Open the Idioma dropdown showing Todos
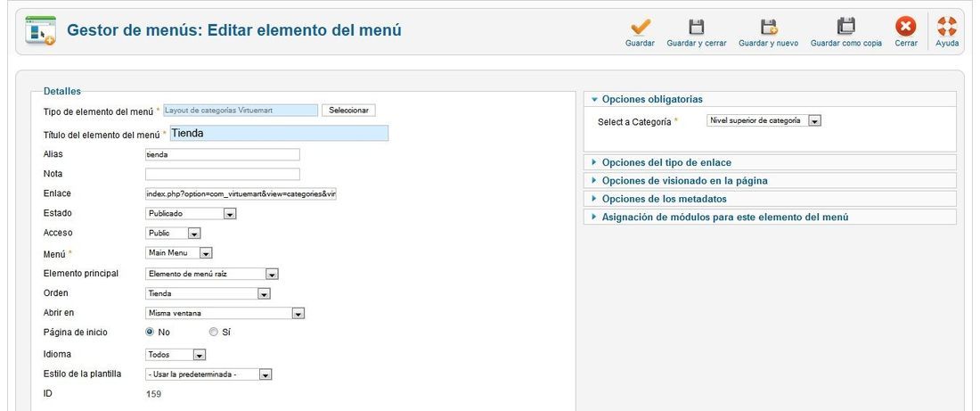Image resolution: width=980 pixels, height=411 pixels. [175, 355]
